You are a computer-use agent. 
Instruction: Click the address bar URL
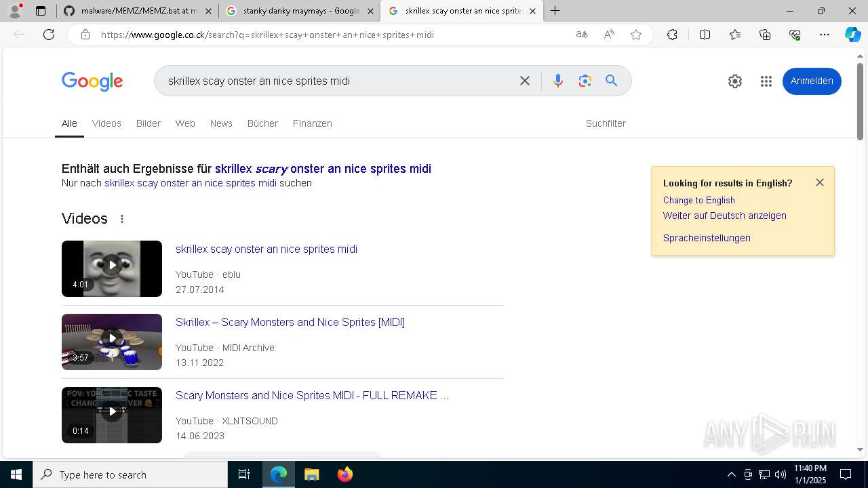[x=267, y=35]
